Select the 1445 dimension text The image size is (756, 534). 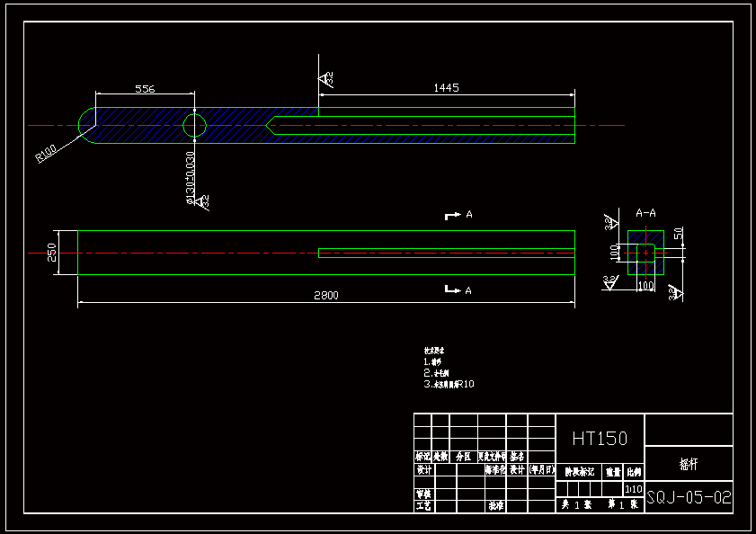click(x=447, y=88)
